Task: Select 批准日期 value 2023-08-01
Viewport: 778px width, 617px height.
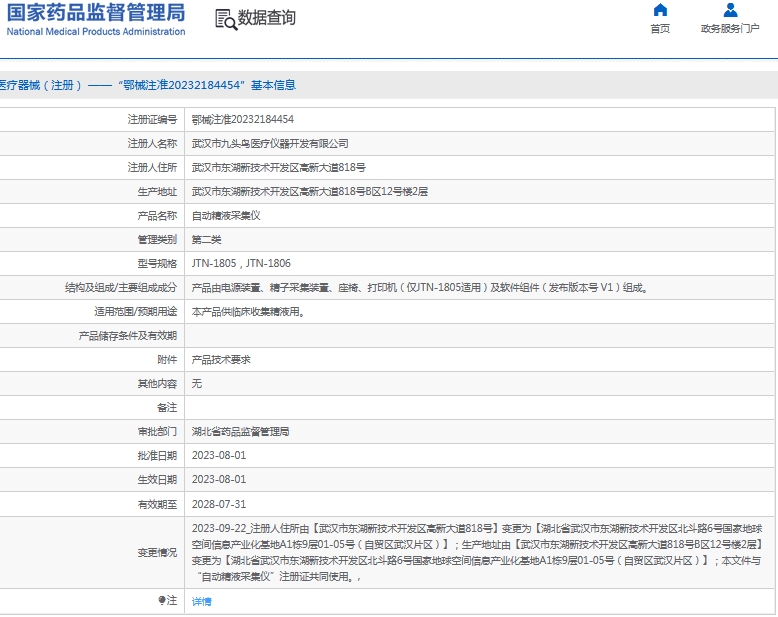Action: coord(219,455)
